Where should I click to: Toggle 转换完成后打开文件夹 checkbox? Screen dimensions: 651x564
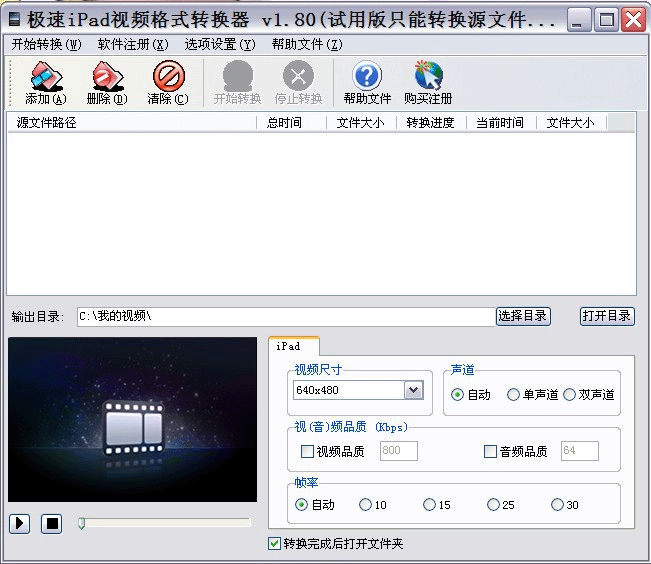tap(275, 544)
